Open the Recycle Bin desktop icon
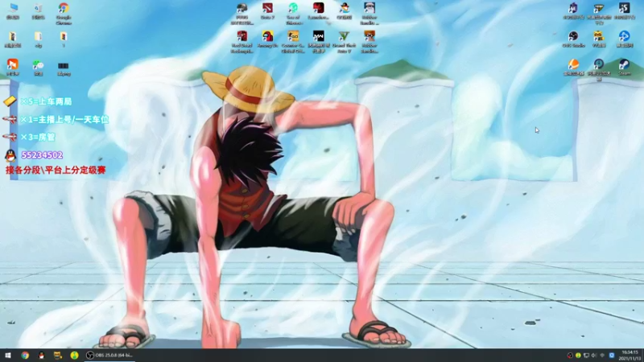The image size is (644, 362). click(38, 11)
